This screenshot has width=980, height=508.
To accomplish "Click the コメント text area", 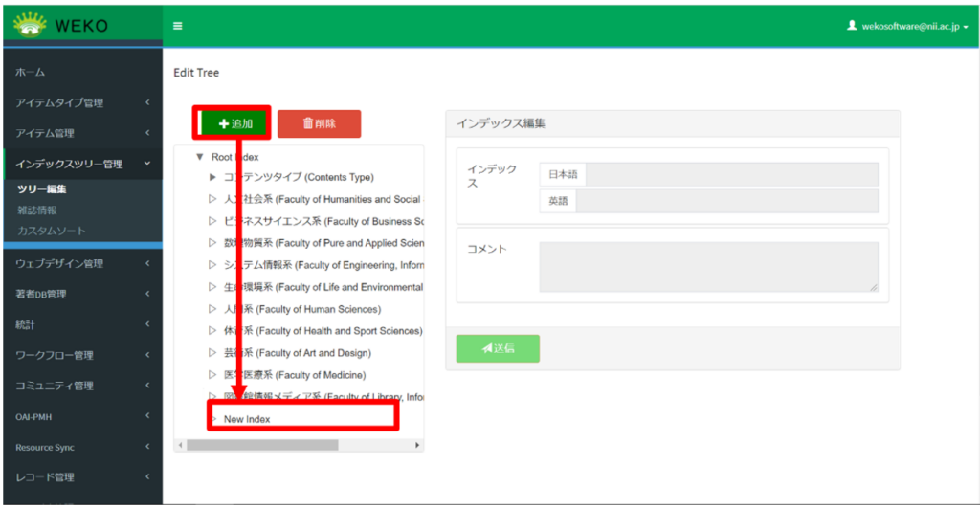I will (x=708, y=266).
